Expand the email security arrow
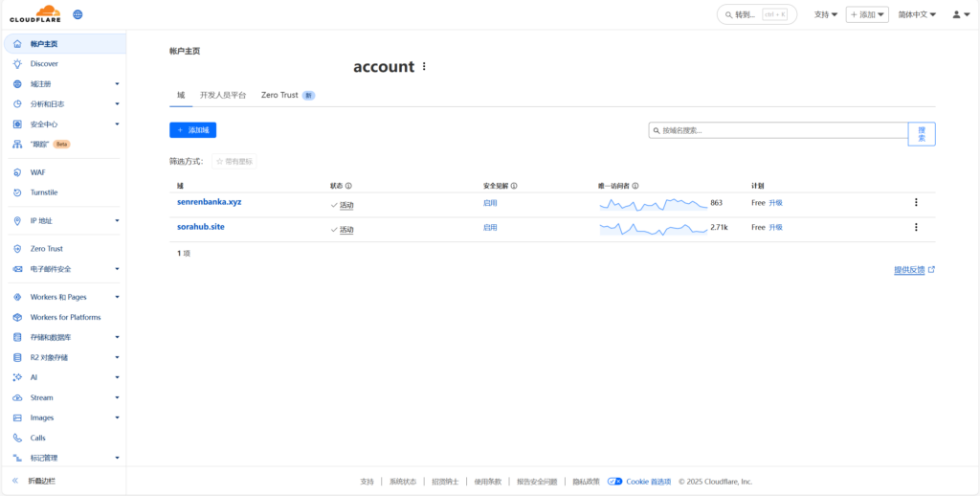This screenshot has width=980, height=496. (117, 269)
